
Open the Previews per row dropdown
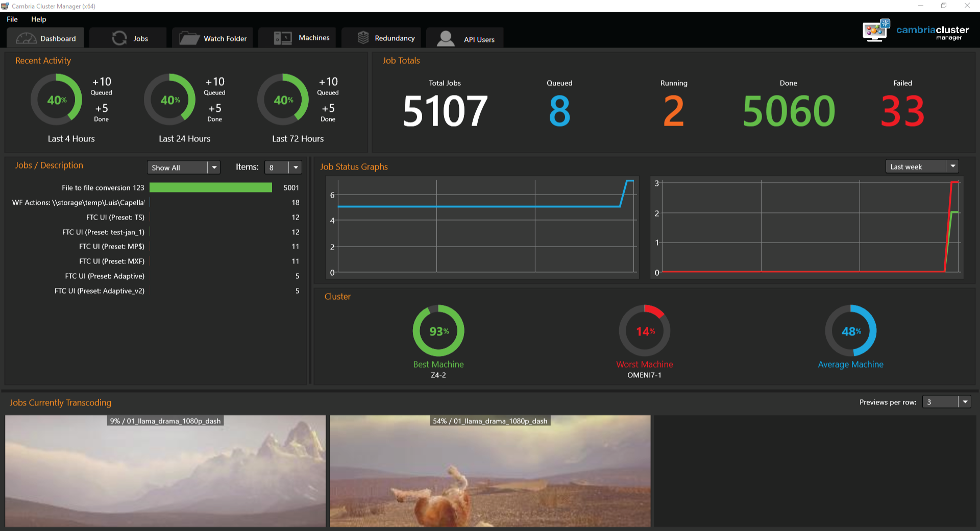[x=946, y=402]
